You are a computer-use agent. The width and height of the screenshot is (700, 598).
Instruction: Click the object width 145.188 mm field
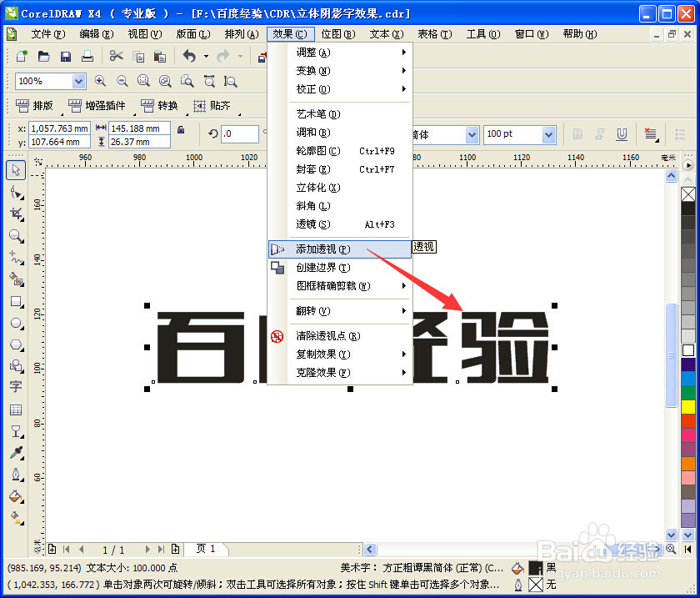coord(139,128)
